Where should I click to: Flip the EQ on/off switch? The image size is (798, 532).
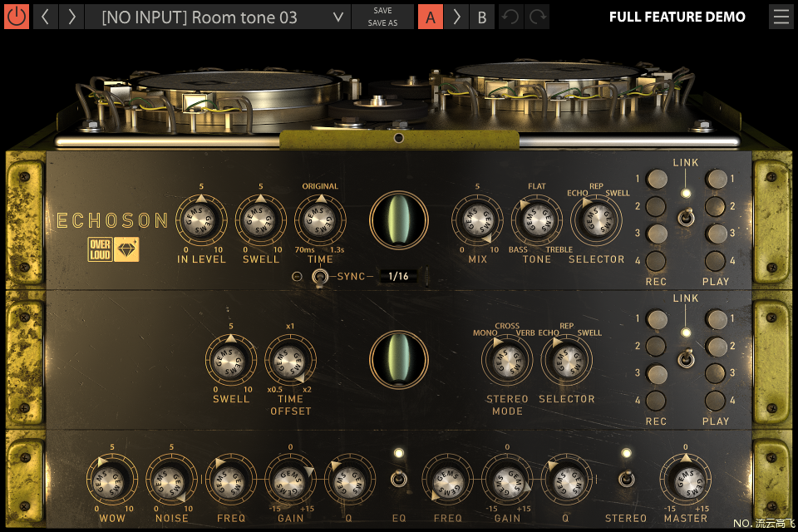tap(398, 479)
